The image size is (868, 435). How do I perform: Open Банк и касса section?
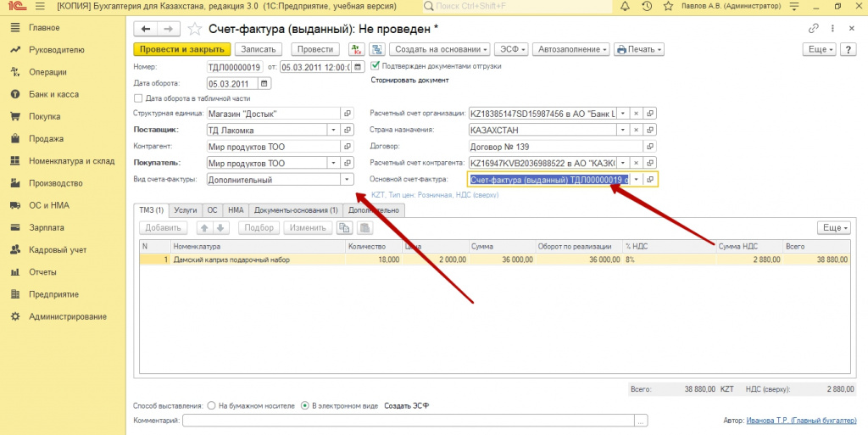pyautogui.click(x=53, y=94)
